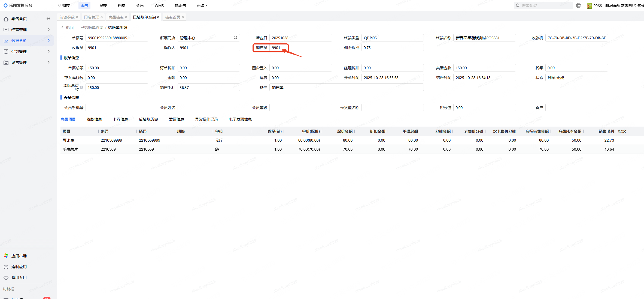Click the search icon in 所属门店 field
The width and height of the screenshot is (644, 299).
235,38
